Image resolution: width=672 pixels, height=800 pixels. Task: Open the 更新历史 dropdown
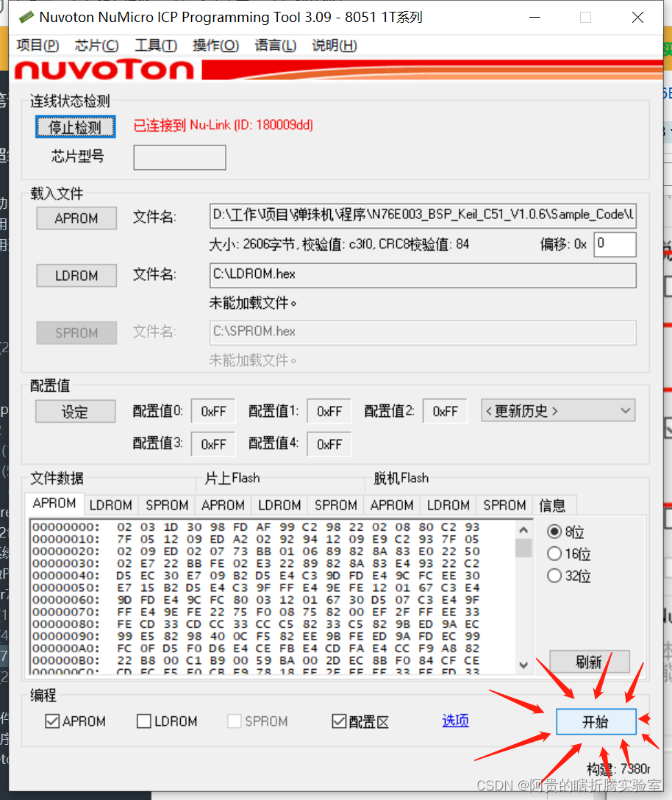point(557,411)
